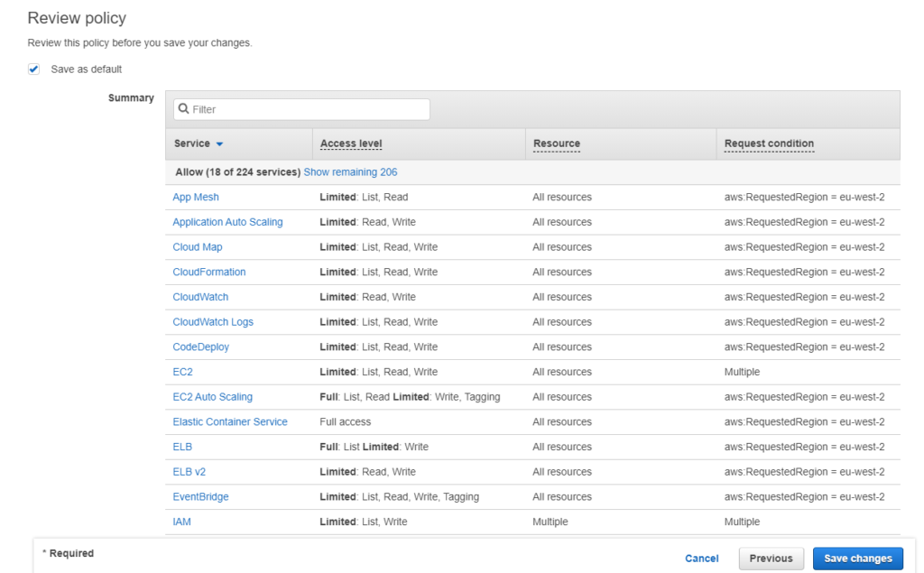
Task: Click the Previous button
Action: [x=771, y=559]
